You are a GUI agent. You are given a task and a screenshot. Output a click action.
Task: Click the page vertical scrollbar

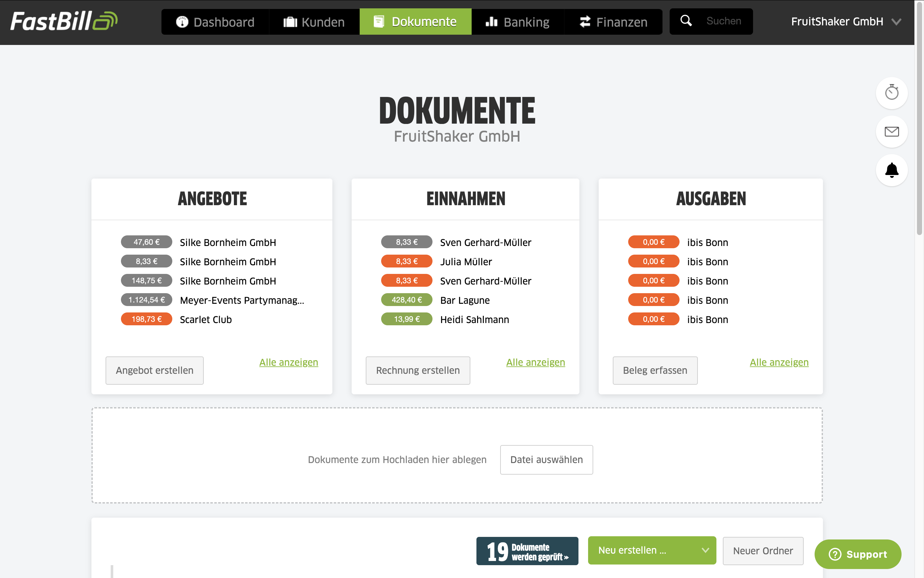click(920, 118)
